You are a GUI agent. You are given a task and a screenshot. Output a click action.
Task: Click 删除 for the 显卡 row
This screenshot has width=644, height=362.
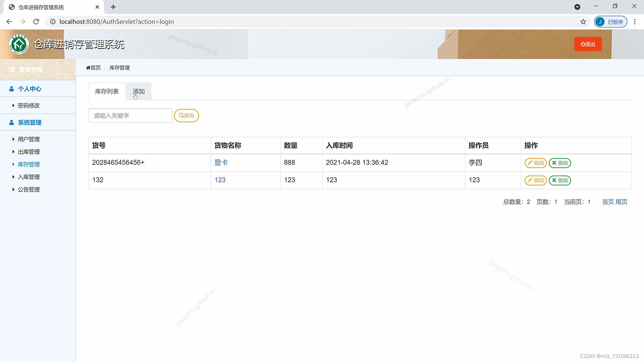pos(560,163)
